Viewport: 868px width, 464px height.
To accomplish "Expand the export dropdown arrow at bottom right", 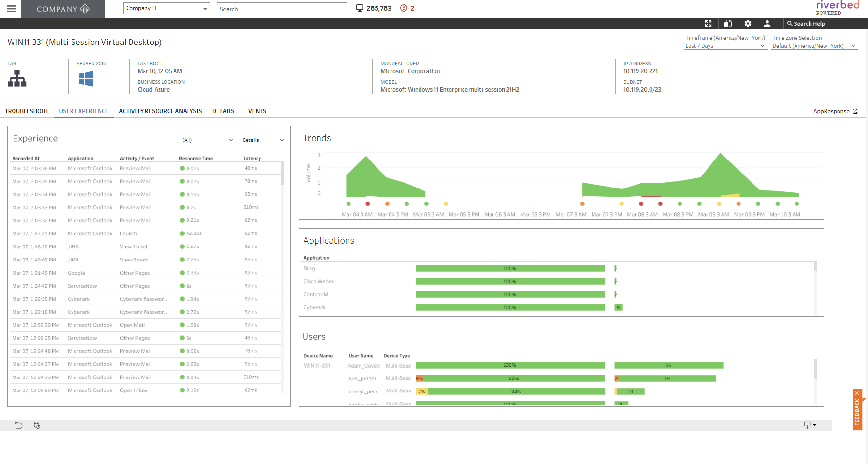I will click(815, 425).
